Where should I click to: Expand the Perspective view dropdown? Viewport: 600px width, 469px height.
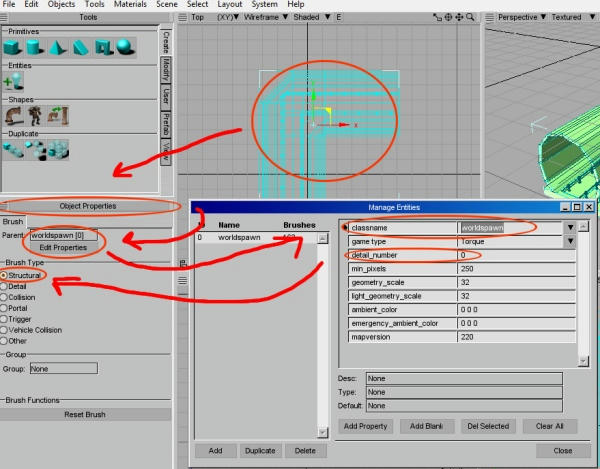pyautogui.click(x=545, y=18)
